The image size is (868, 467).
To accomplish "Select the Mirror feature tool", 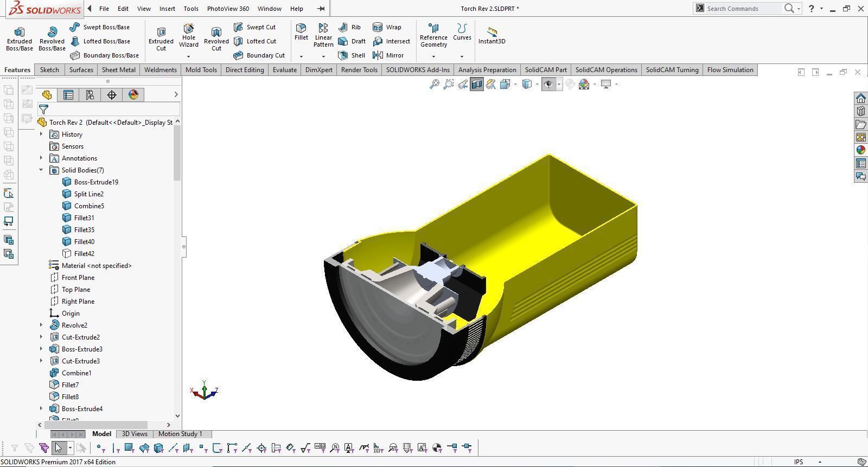I will [x=388, y=55].
